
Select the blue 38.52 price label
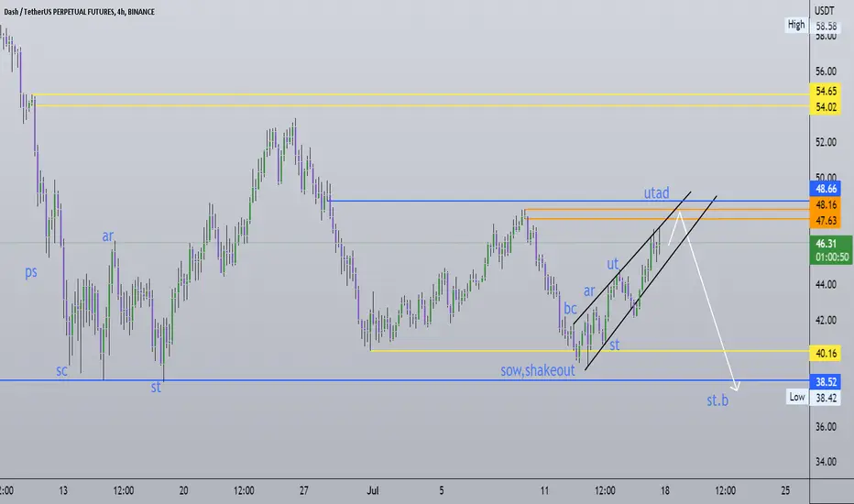coord(826,382)
